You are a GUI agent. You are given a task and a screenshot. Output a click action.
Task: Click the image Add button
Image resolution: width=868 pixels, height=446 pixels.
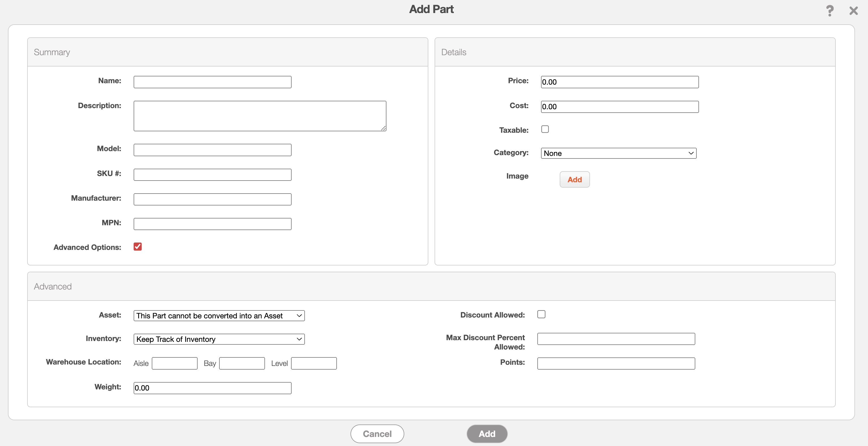pos(574,179)
